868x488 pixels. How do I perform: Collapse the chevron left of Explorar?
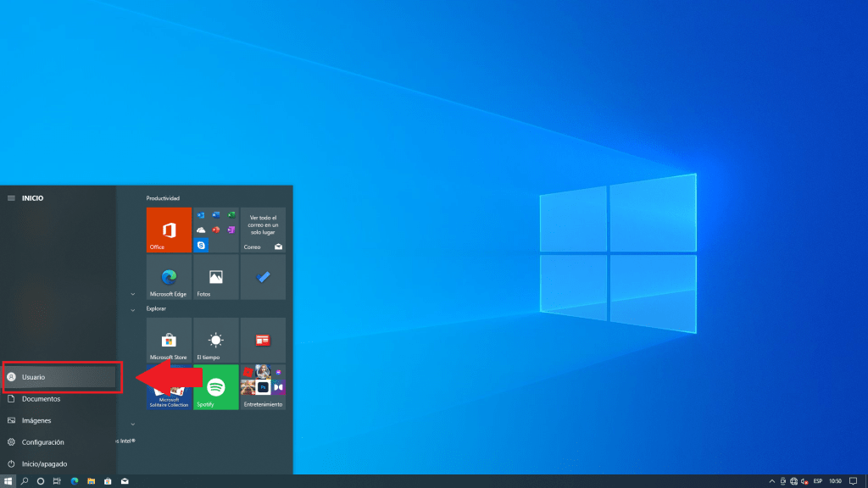[133, 310]
